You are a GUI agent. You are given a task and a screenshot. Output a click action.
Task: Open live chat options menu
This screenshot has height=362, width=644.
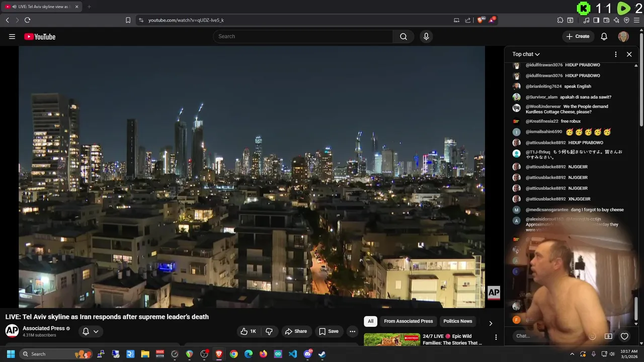click(x=616, y=54)
